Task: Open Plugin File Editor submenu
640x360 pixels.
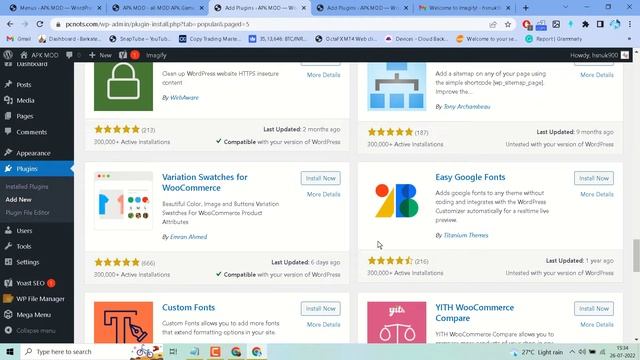Action: [x=27, y=213]
